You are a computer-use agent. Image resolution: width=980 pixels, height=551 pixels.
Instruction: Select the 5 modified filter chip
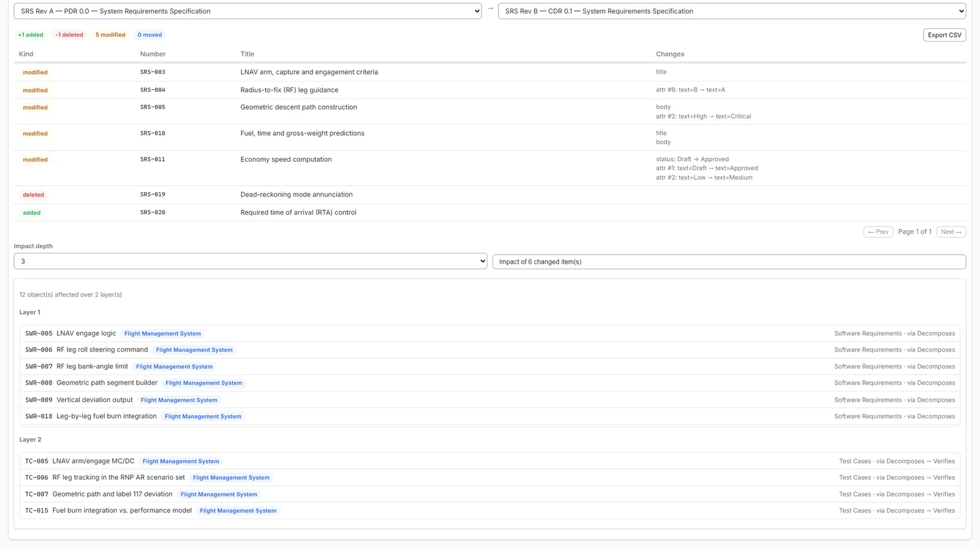110,35
